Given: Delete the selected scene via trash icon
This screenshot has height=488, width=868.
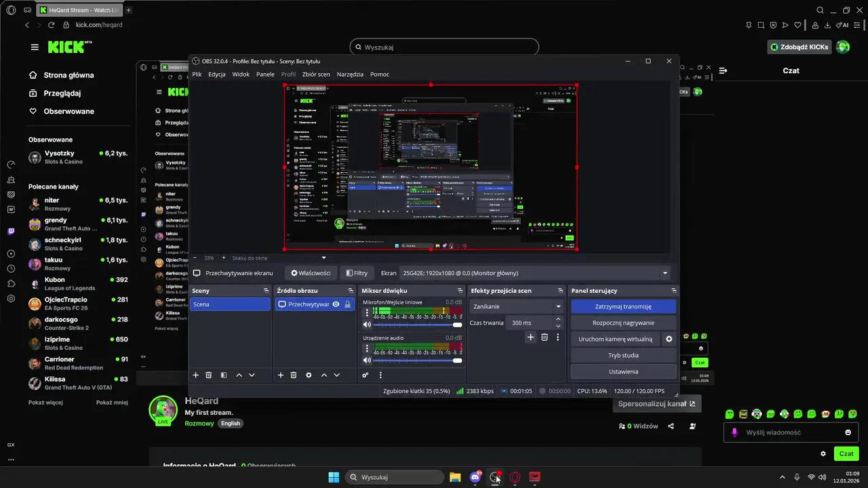Looking at the screenshot, I should [209, 375].
